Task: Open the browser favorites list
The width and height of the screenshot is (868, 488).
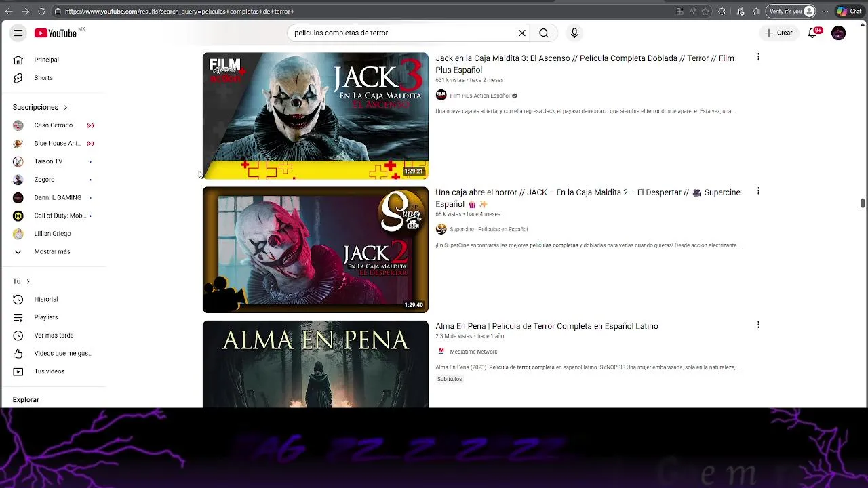Action: tap(756, 12)
